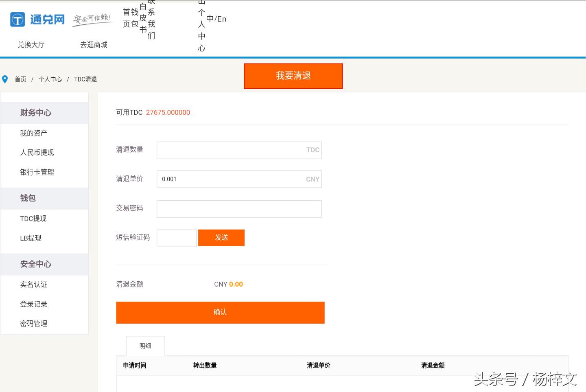Click the blue location pin icon
The height and width of the screenshot is (392, 586).
(x=5, y=79)
